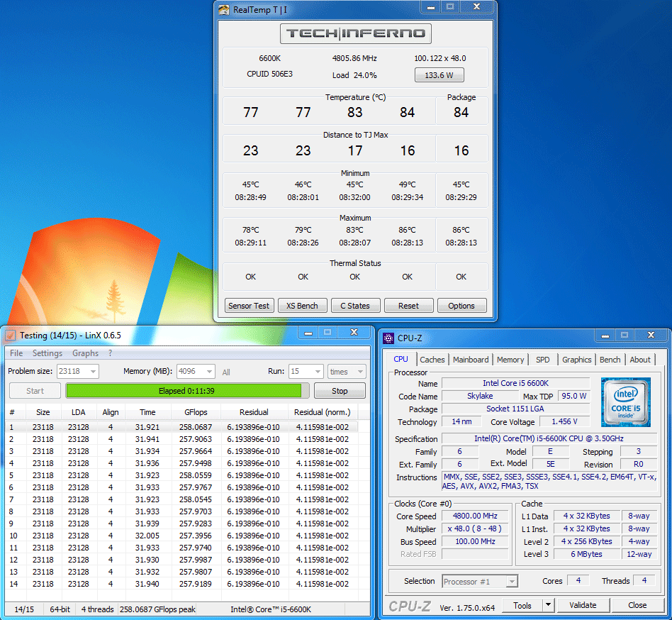Viewport: 672px width, 620px height.
Task: Maximize the LinX window
Action: coord(327,332)
